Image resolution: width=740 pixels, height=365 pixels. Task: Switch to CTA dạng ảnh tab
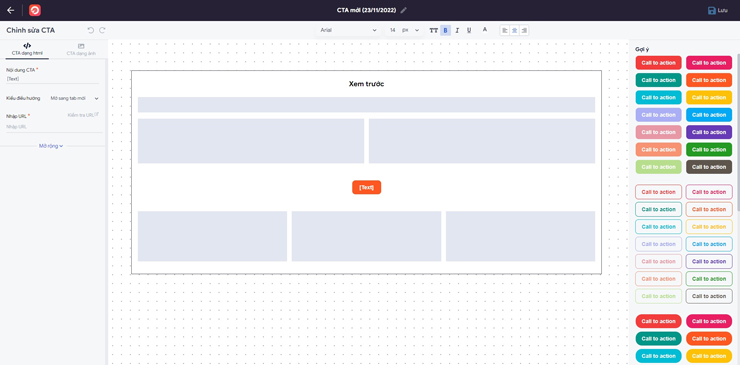[x=81, y=50]
